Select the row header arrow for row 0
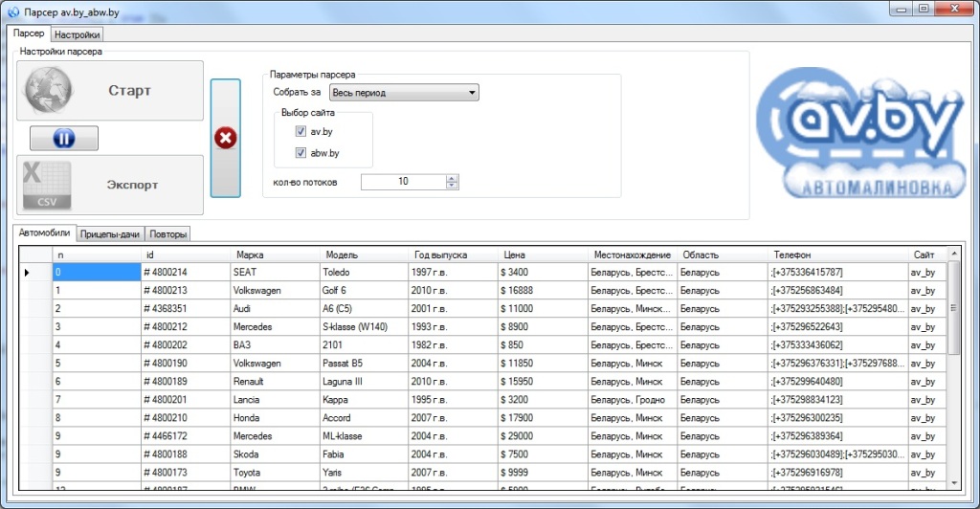This screenshot has width=980, height=509. [x=35, y=273]
